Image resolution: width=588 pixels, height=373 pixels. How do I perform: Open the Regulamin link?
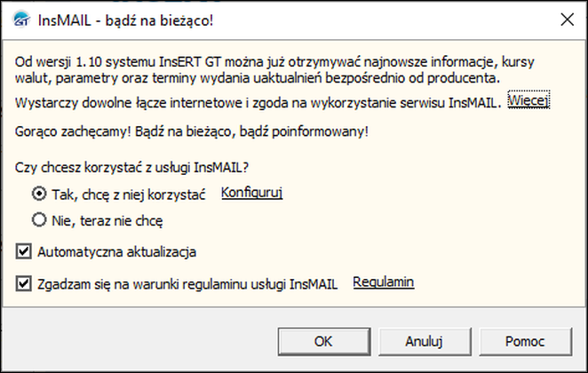click(x=384, y=282)
